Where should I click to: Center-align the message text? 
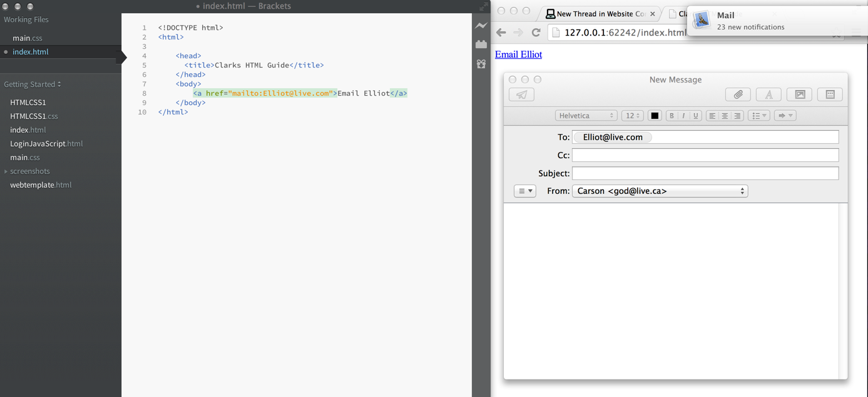725,116
